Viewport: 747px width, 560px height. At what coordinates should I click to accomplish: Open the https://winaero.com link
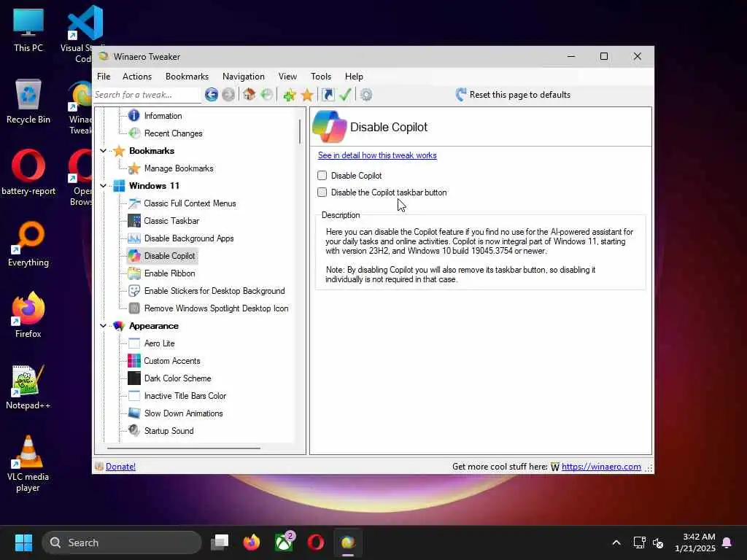601,467
